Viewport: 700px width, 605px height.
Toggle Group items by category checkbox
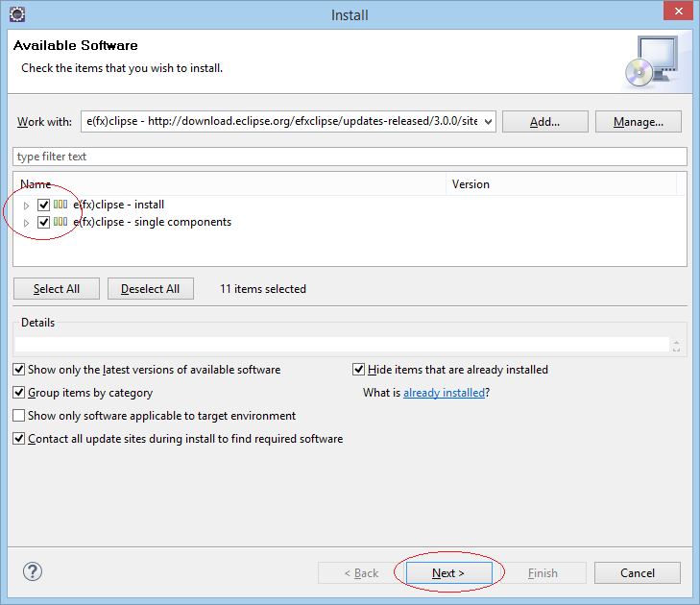coord(19,393)
